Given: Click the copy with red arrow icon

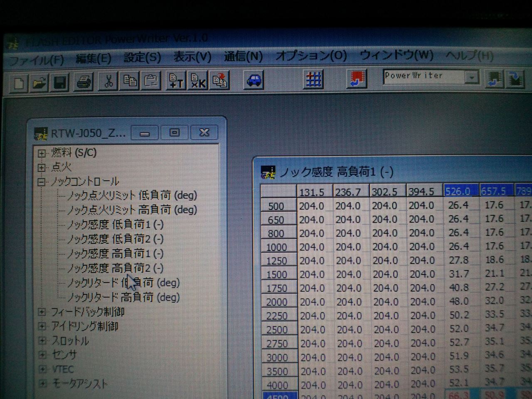Looking at the screenshot, I should 220,80.
